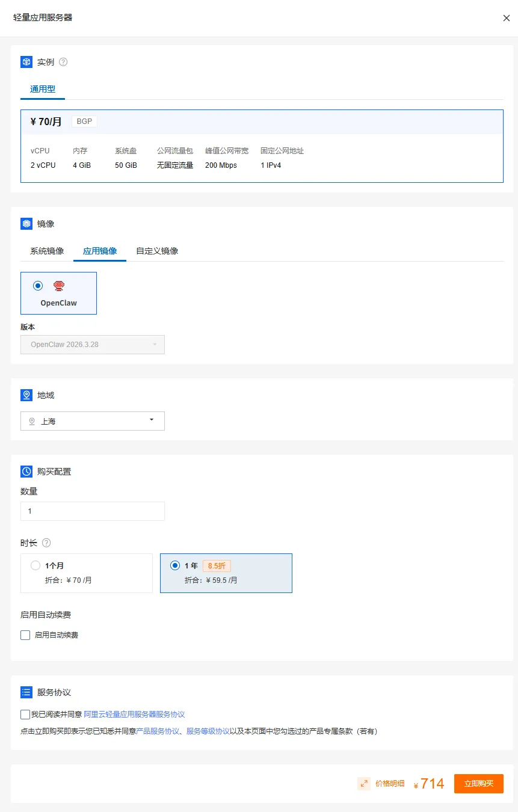
Task: Click the 2 vCPU value
Action: (x=43, y=165)
